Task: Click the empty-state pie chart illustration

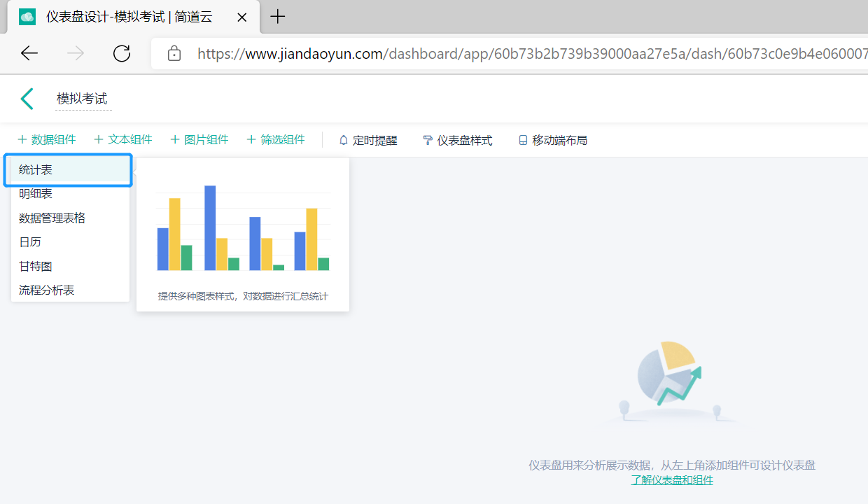Action: click(x=670, y=381)
